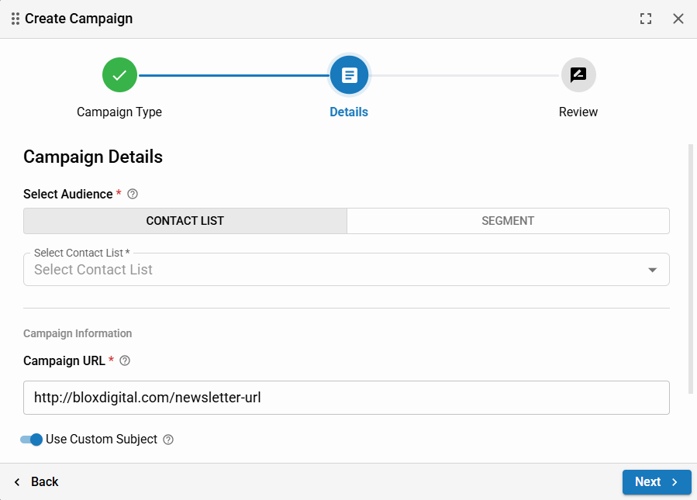Click the blue Details step icon

[x=349, y=75]
